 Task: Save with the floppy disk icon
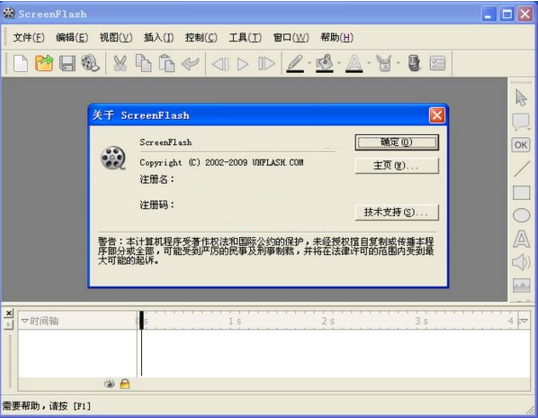coord(67,63)
